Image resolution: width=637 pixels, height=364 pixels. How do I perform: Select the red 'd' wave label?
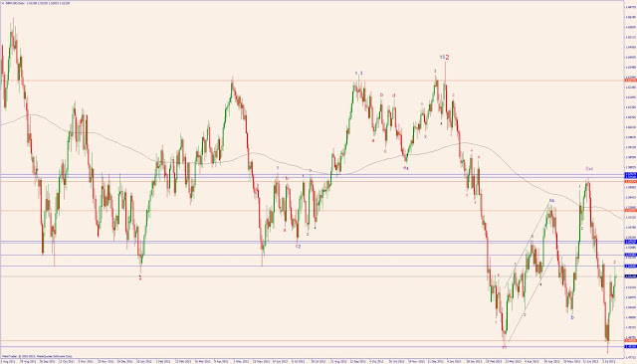(x=394, y=95)
